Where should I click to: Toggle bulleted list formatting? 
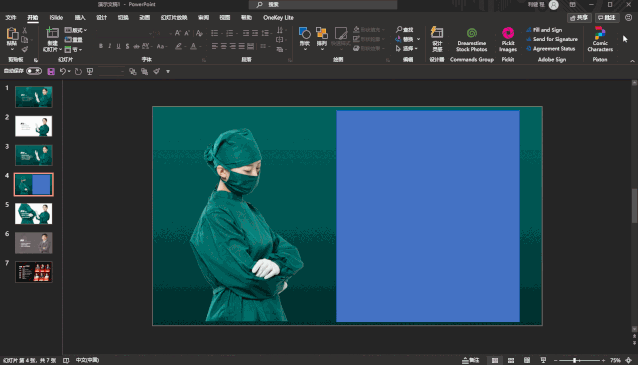[x=214, y=33]
